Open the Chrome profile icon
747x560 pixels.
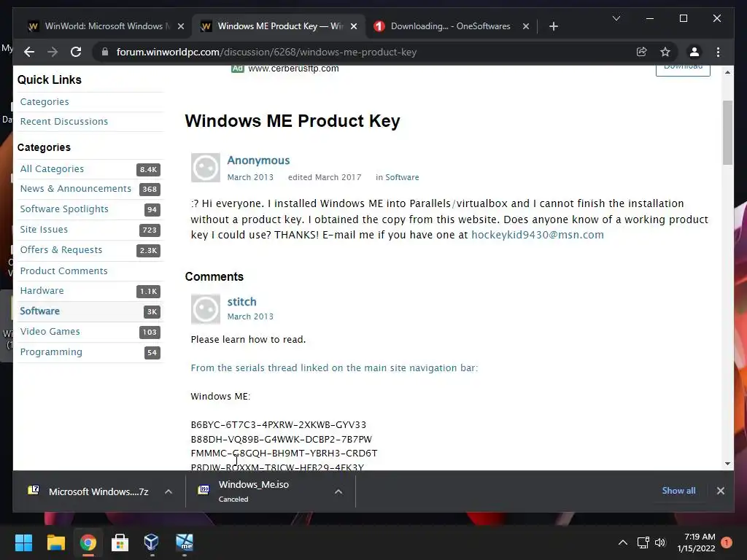pyautogui.click(x=694, y=52)
